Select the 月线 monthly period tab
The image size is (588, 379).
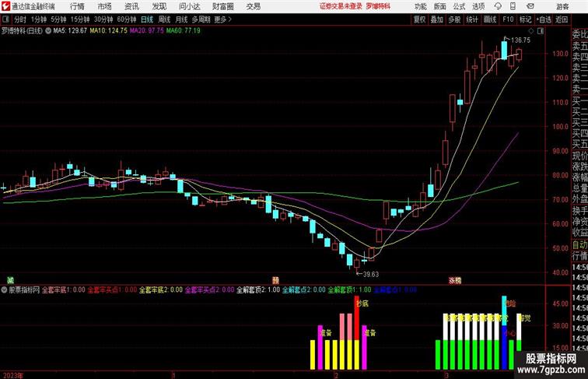coord(181,19)
